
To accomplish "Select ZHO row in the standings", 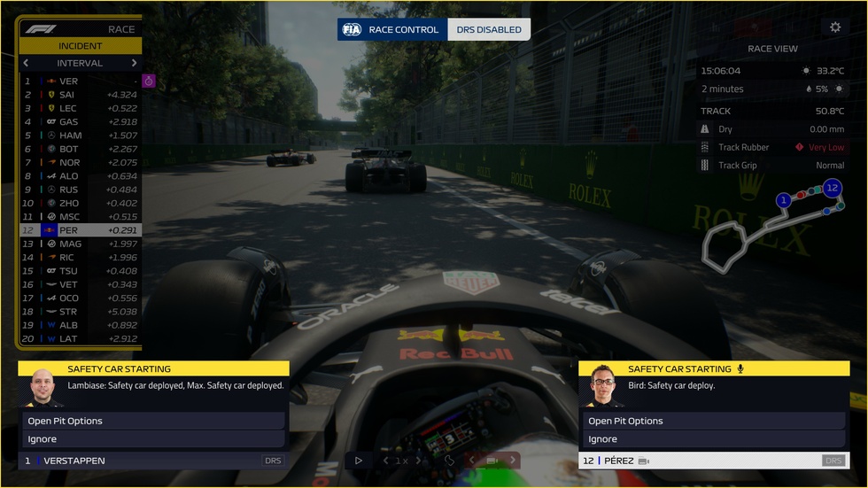I will 81,203.
